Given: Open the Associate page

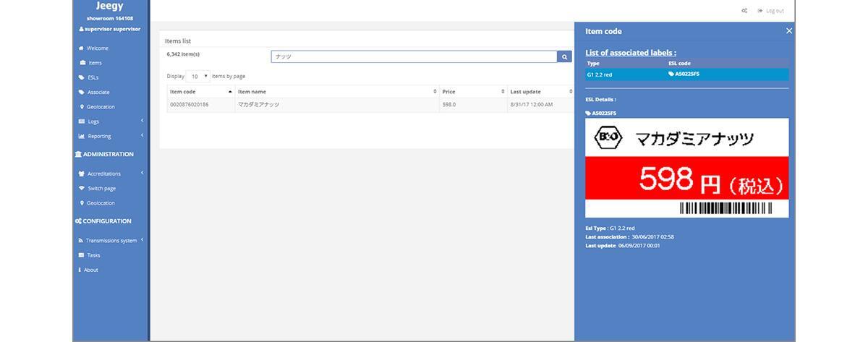Looking at the screenshot, I should pos(98,93).
